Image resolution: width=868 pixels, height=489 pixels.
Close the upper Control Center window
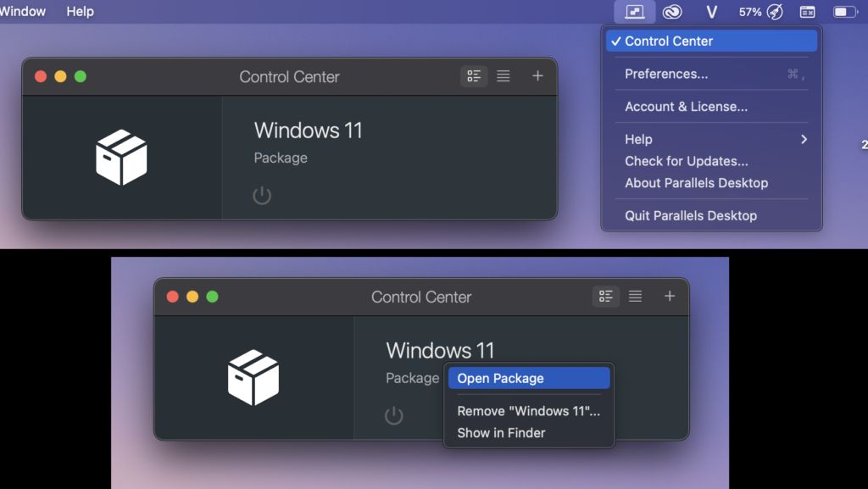click(41, 76)
